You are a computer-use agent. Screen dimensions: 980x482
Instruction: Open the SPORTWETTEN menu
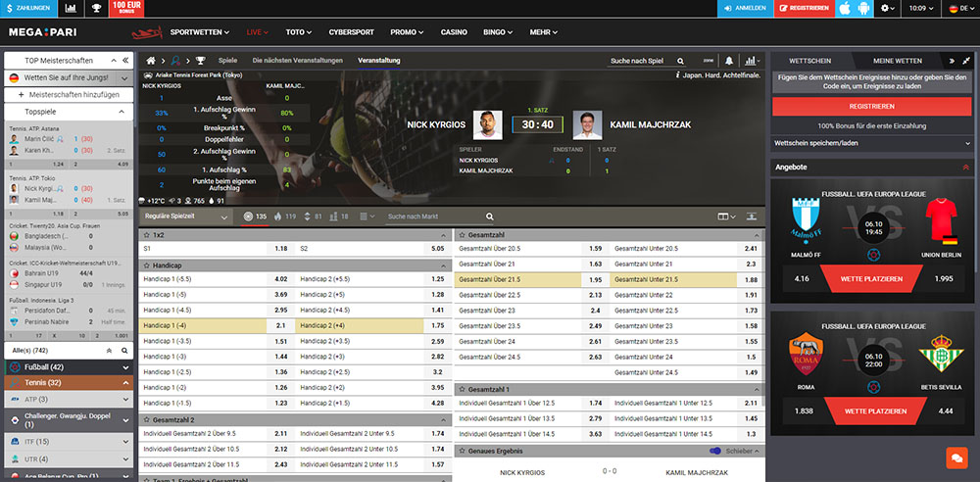[x=199, y=32]
